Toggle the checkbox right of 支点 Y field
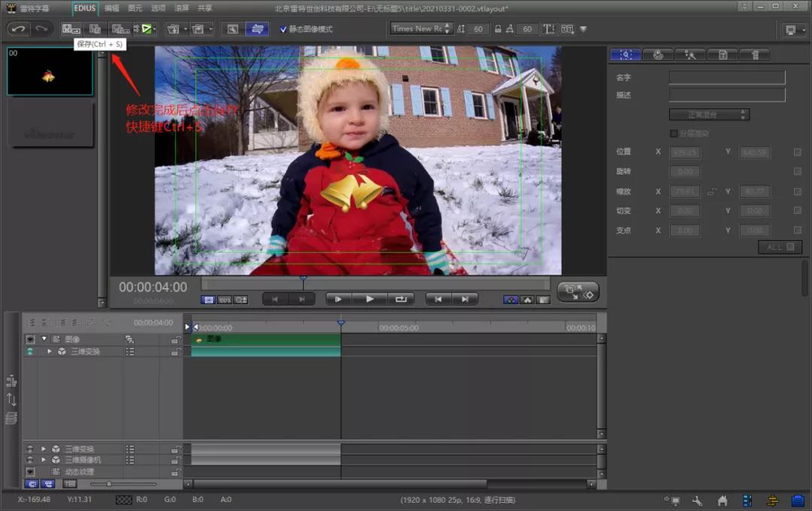 click(798, 230)
